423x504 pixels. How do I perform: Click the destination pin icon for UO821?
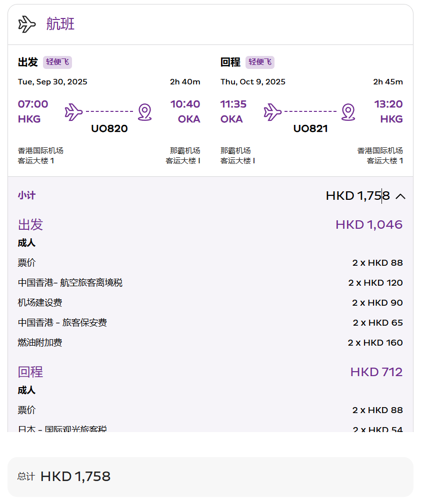(x=348, y=112)
